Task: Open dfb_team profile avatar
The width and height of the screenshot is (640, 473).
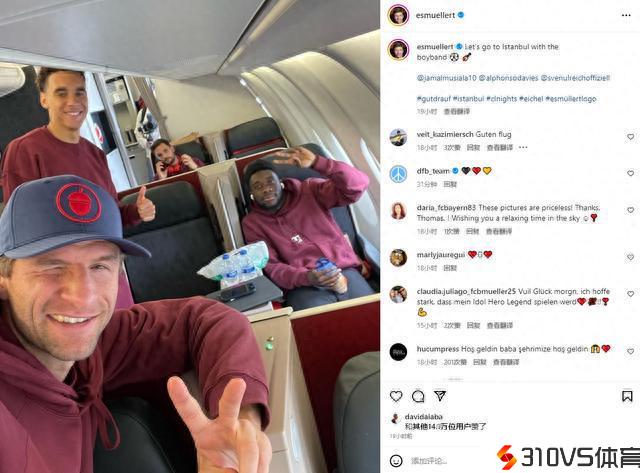Action: point(398,174)
